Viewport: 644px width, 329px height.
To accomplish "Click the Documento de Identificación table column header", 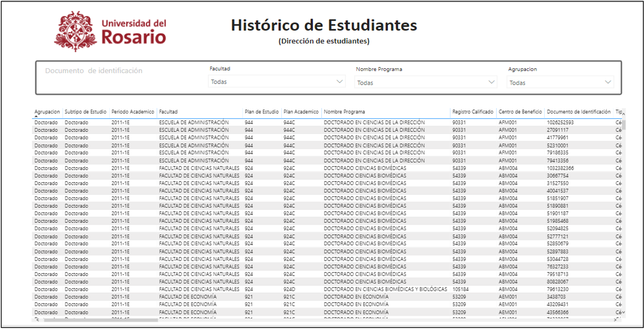I will pos(578,112).
